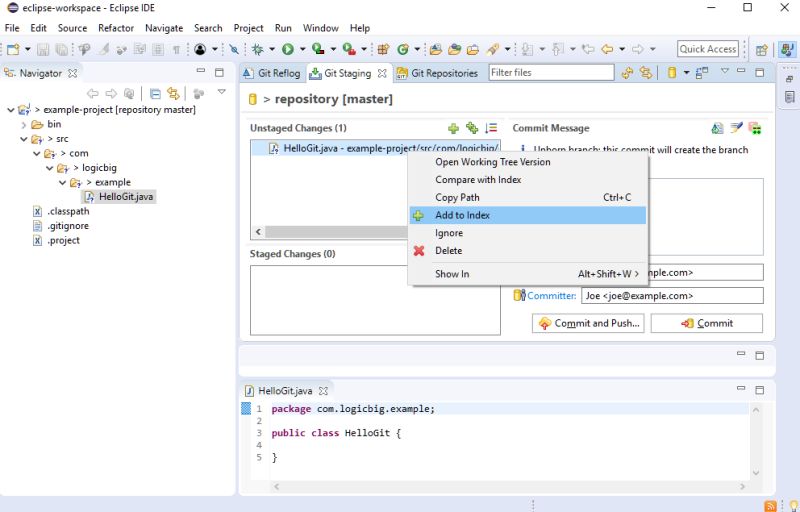Image resolution: width=800 pixels, height=512 pixels.
Task: Open the New wizard dropdown arrow
Action: pyautogui.click(x=28, y=49)
